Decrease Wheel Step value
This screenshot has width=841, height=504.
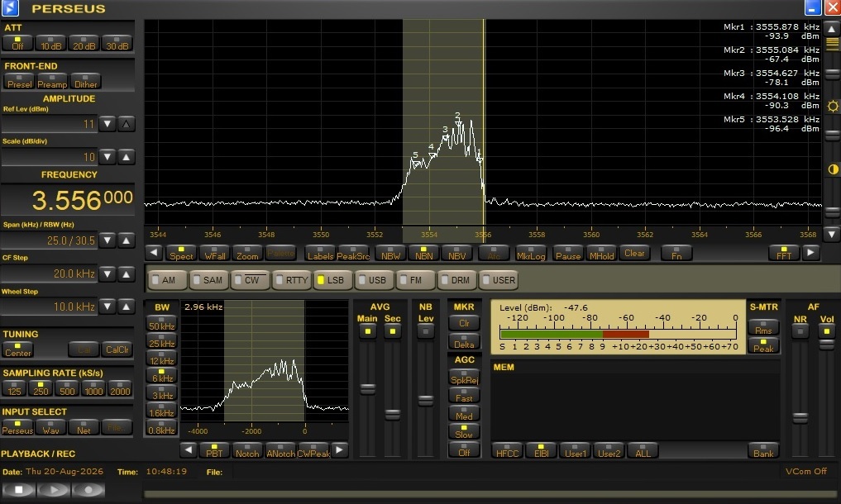pos(108,307)
